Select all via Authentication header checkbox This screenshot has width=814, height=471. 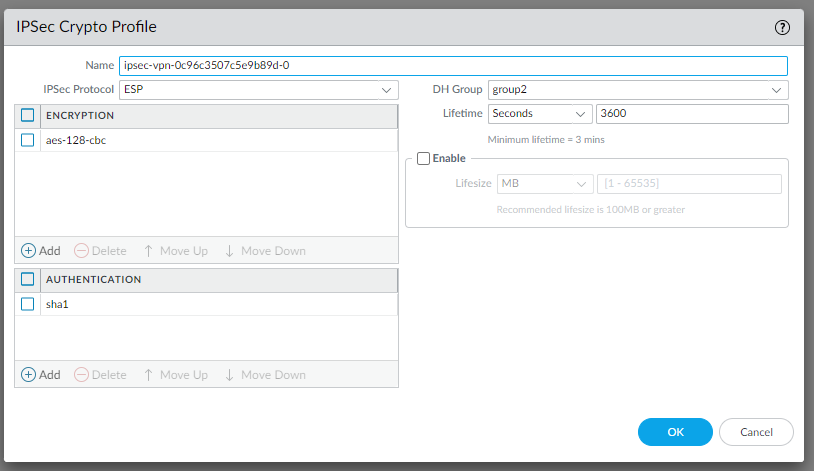[28, 279]
